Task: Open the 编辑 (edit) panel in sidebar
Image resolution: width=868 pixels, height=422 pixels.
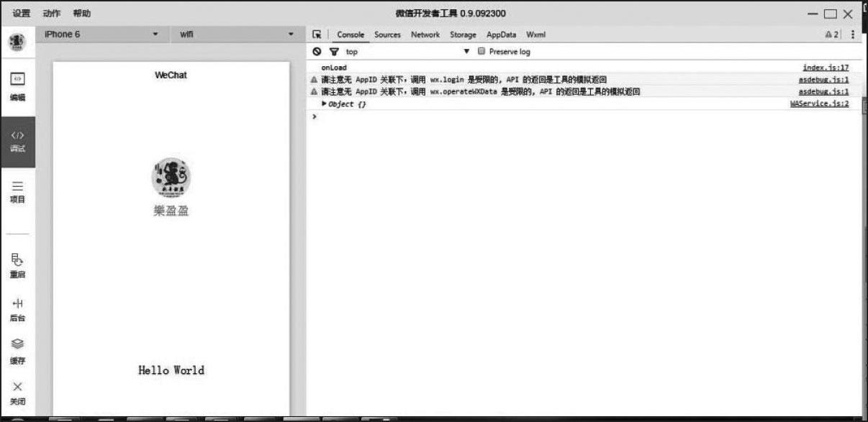Action: point(18,86)
